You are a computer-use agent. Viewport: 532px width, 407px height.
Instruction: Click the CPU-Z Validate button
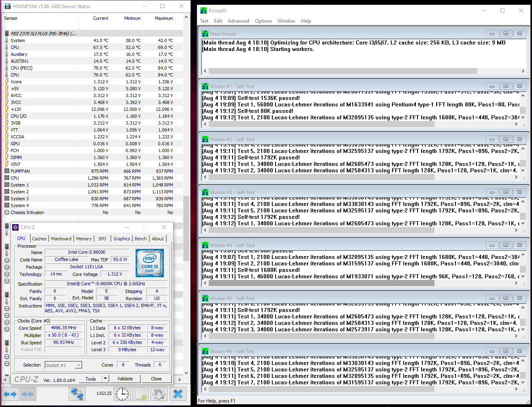pyautogui.click(x=125, y=379)
